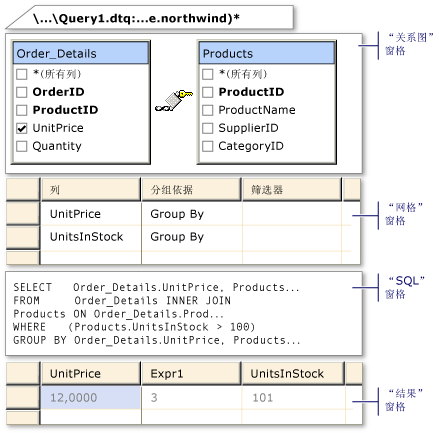Tick the ProductName checkbox in Products

[x=208, y=110]
